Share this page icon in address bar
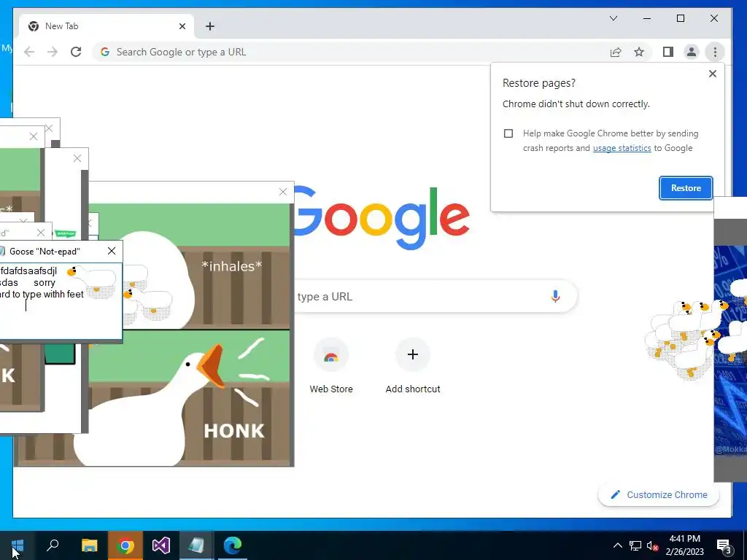The image size is (747, 560). (x=616, y=52)
